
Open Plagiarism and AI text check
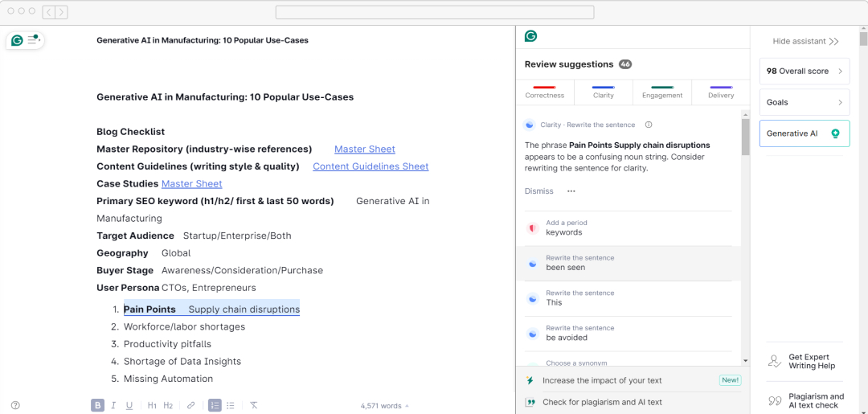tap(805, 400)
